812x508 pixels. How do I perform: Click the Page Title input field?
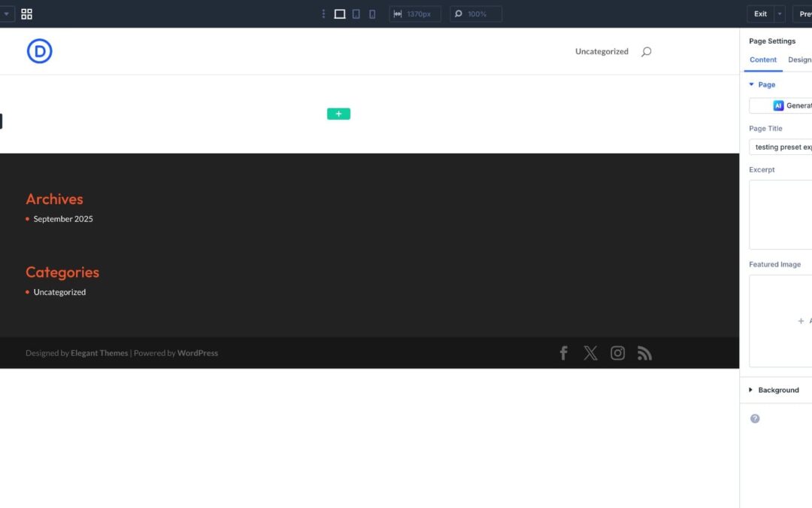(x=782, y=147)
